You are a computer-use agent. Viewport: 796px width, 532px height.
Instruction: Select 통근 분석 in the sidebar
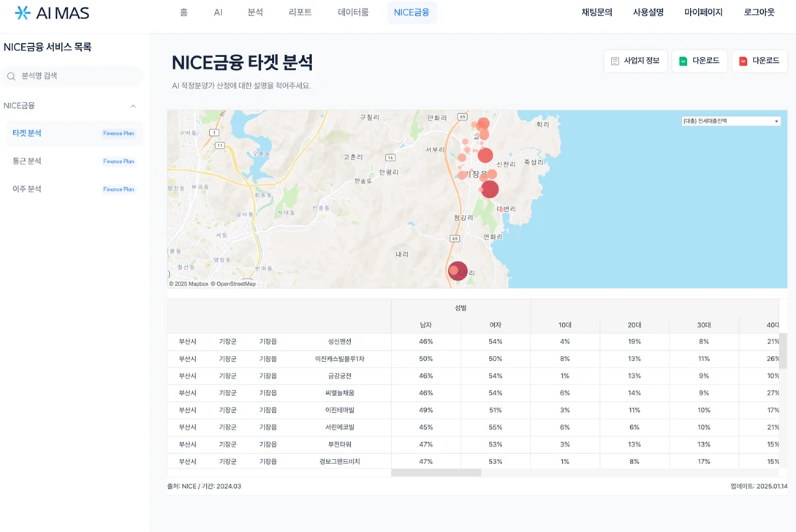coord(74,161)
